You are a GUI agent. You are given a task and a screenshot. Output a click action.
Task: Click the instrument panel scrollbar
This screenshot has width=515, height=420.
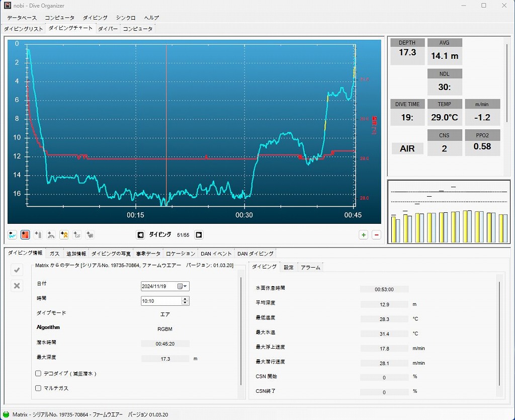pos(507,82)
